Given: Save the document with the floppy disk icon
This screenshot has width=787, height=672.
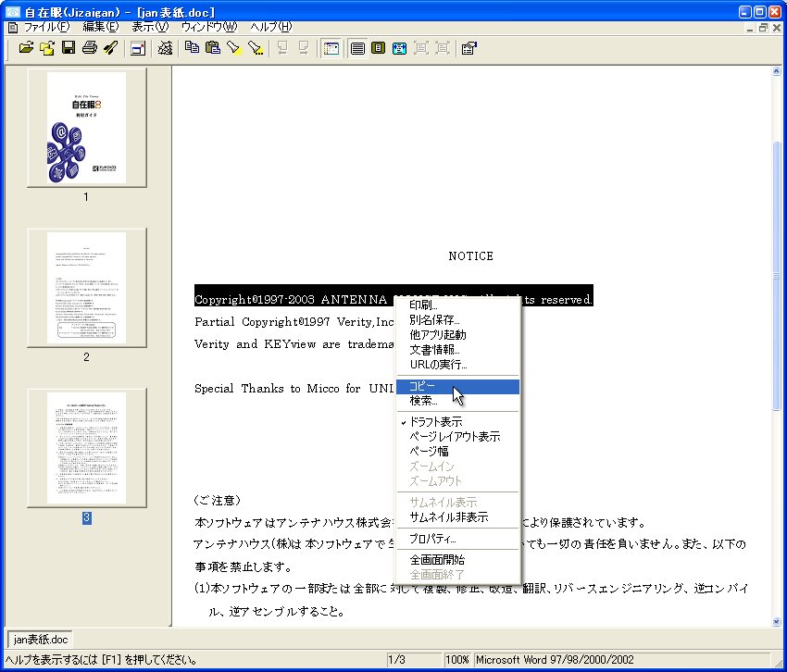Looking at the screenshot, I should (69, 48).
